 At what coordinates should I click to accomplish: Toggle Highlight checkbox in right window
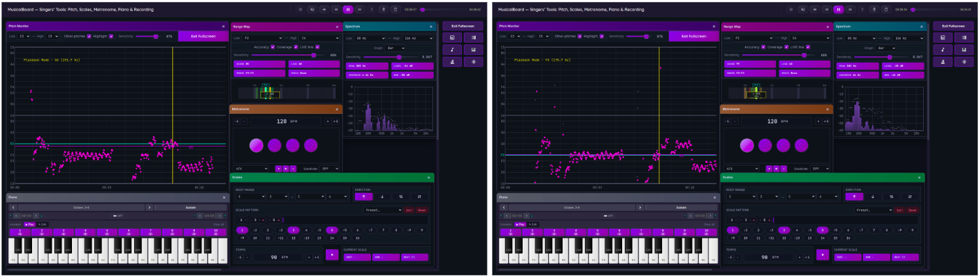602,36
